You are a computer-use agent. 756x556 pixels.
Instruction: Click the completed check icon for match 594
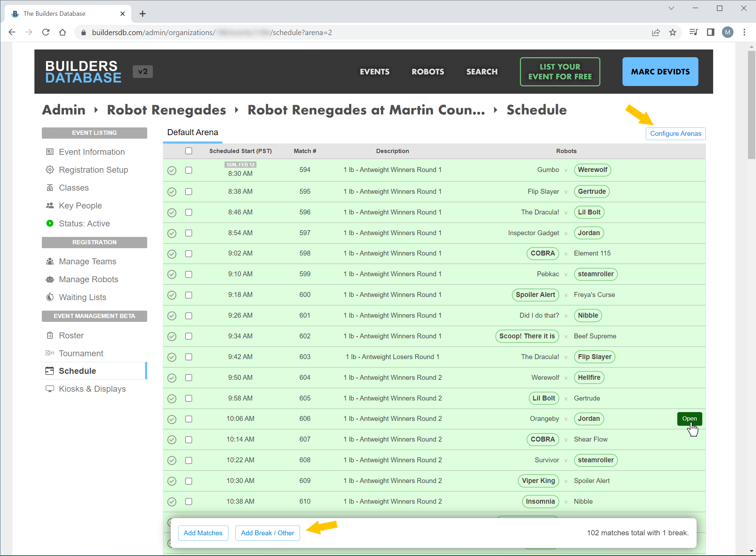pyautogui.click(x=172, y=170)
